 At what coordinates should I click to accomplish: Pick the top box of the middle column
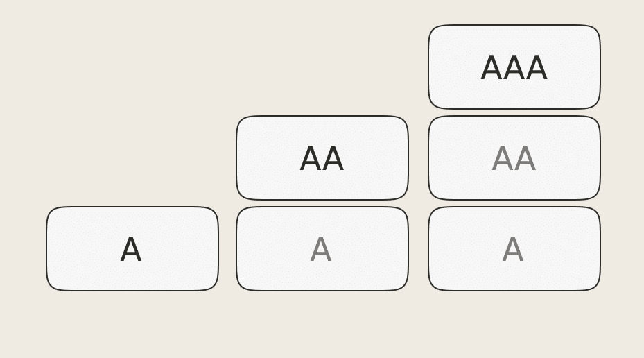(x=322, y=158)
